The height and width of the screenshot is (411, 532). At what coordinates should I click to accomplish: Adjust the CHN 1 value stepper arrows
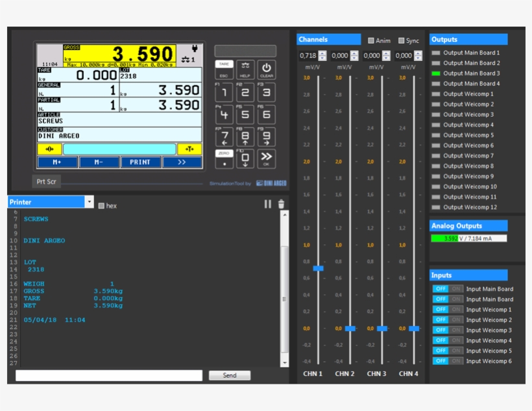click(x=322, y=55)
